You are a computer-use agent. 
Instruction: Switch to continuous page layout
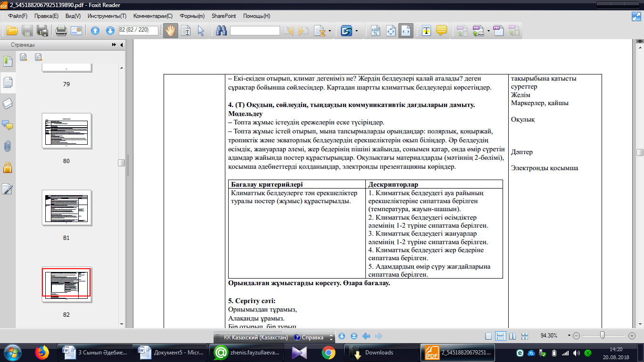[x=501, y=336]
